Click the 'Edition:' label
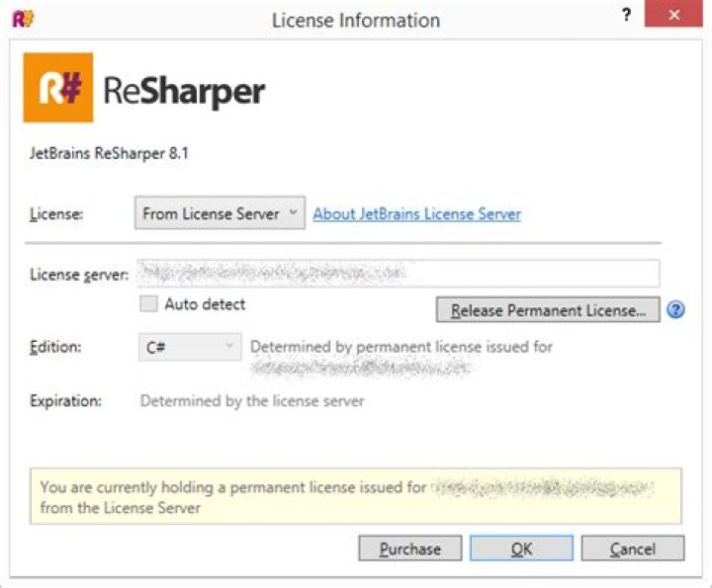The image size is (712, 588). click(55, 347)
